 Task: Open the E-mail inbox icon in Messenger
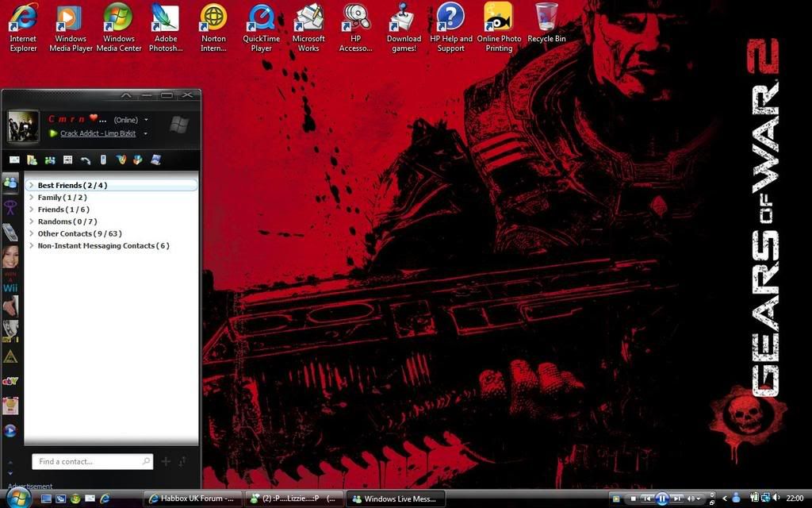click(14, 160)
